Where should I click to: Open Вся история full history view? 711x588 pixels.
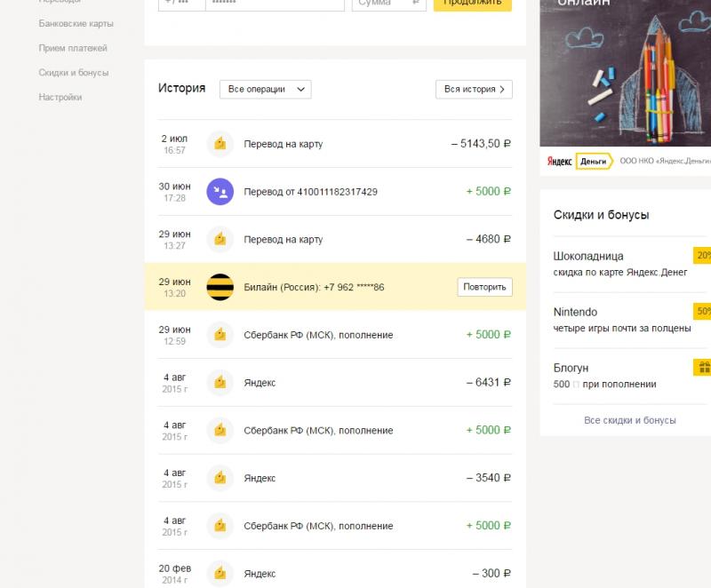[474, 89]
